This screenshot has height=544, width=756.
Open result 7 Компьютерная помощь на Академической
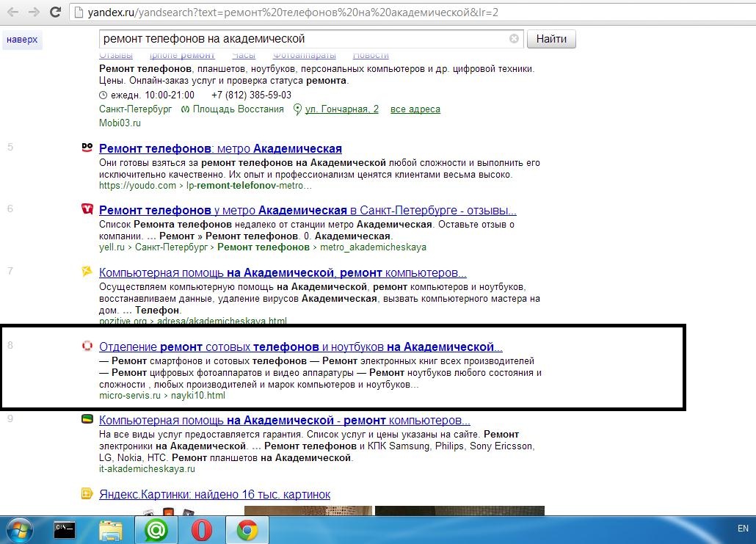(283, 272)
